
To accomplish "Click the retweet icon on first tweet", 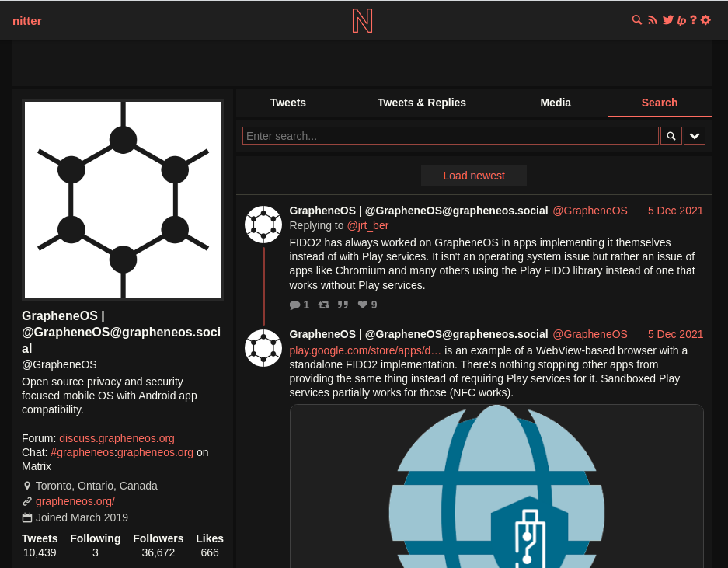I will click(323, 305).
